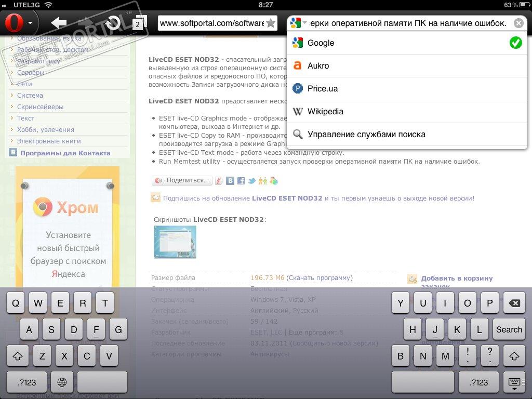Bookmark page with the star icon
This screenshot has height=399, width=532.
270,23
